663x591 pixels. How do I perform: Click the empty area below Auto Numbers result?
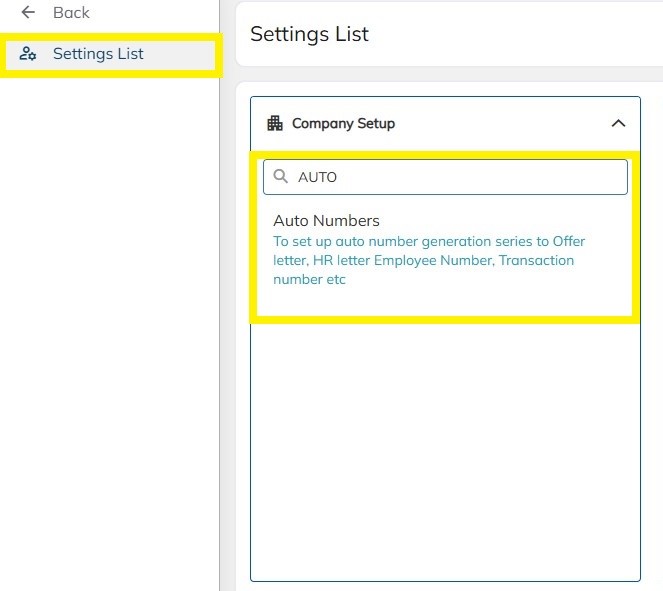pos(445,440)
